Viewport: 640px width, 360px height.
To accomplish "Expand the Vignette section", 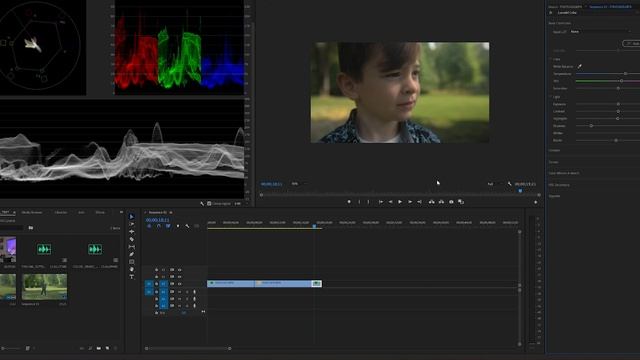I will (x=554, y=196).
